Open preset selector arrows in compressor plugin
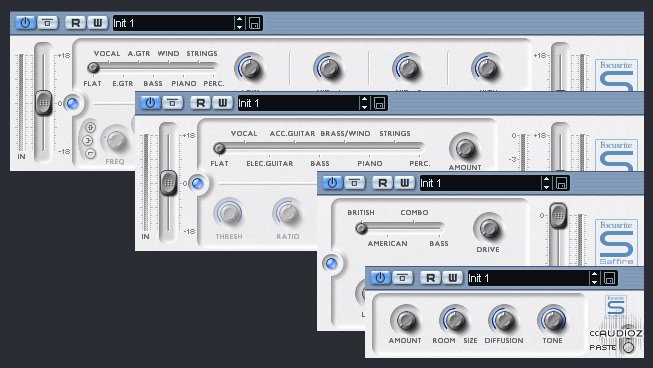 click(364, 103)
